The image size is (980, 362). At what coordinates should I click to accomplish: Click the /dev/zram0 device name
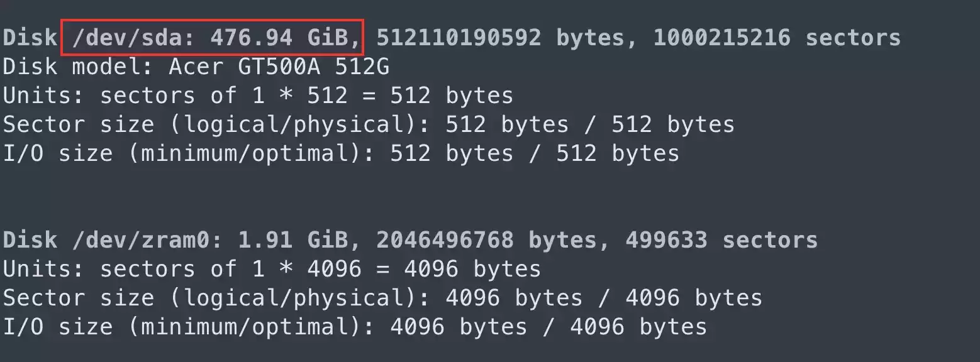148,240
